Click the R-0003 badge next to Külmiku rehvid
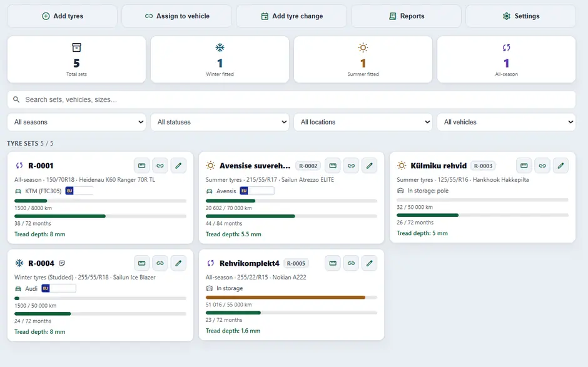This screenshot has width=588, height=367. point(483,166)
